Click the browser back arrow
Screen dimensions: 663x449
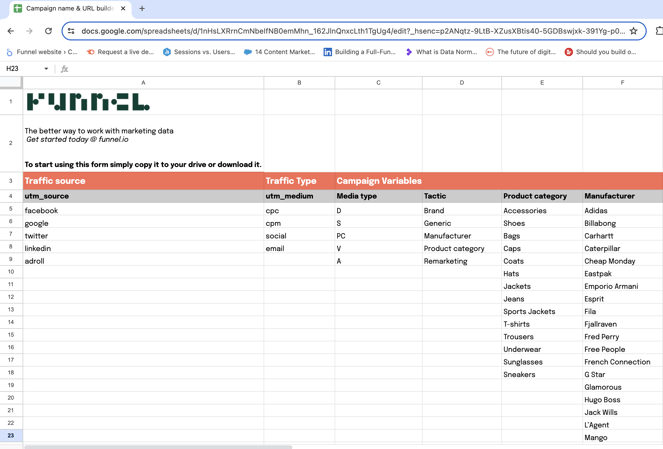[x=11, y=31]
